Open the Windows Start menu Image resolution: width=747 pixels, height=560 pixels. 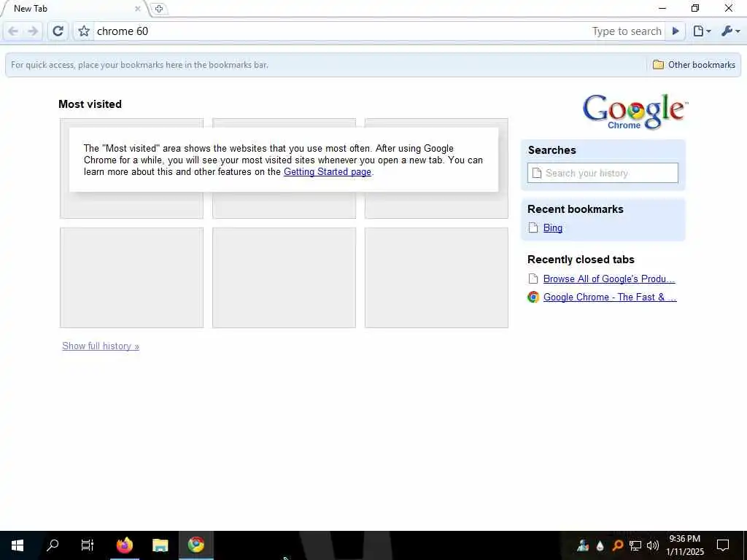tap(18, 545)
